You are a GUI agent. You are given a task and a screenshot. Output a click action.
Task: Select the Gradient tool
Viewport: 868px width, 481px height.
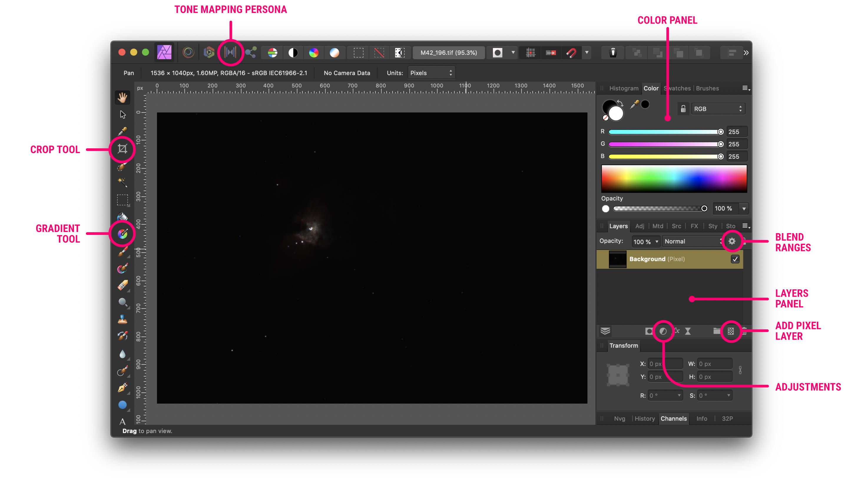point(122,233)
